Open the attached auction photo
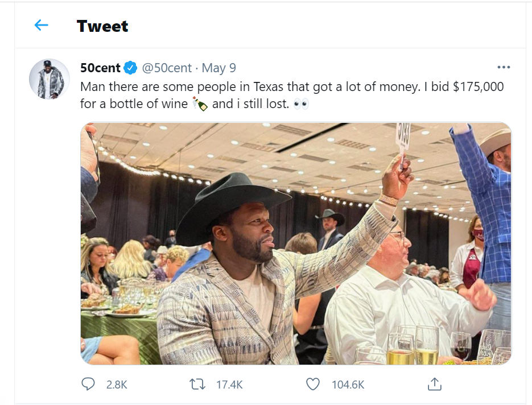This screenshot has width=532, height=405. pos(296,245)
